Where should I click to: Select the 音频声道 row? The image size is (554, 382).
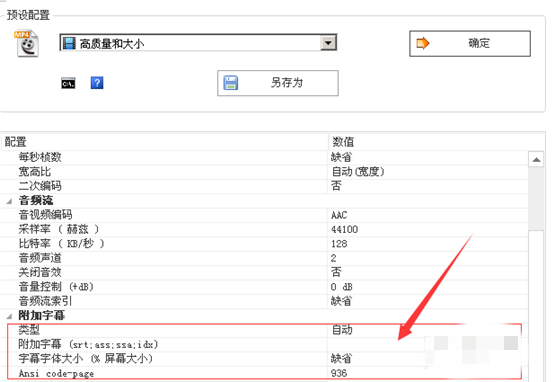[264, 258]
